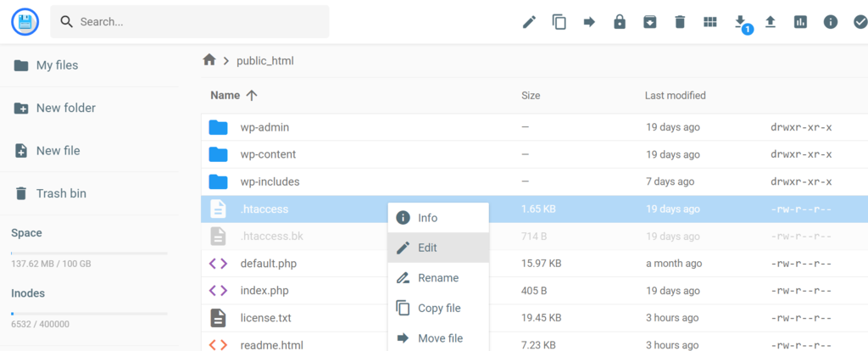Screen dimensions: 868x351
Task: Click New folder in the sidebar
Action: tap(65, 108)
